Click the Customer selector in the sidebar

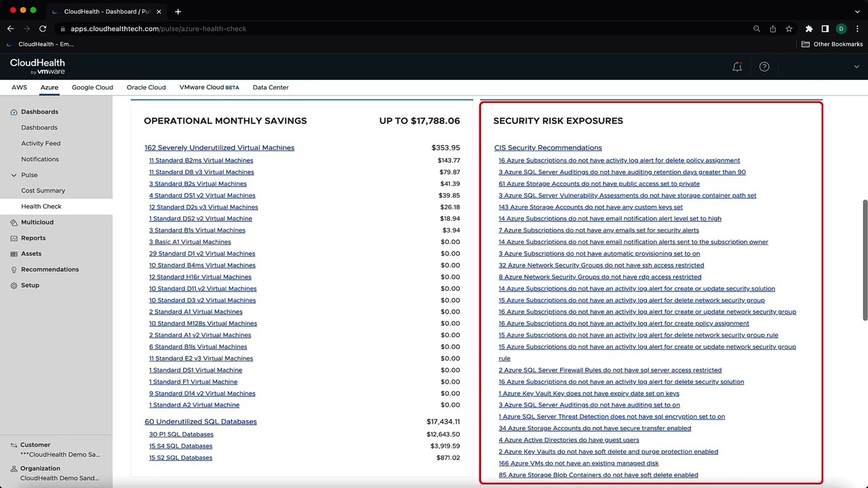(54, 450)
